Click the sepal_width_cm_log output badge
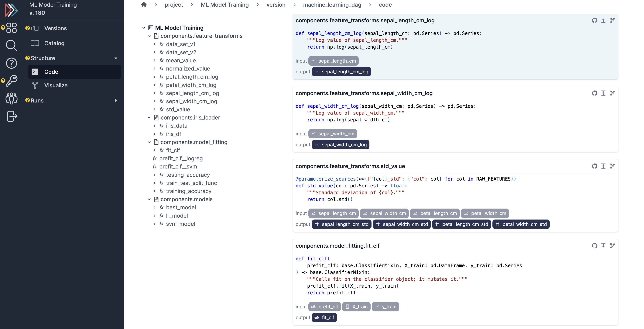This screenshot has height=329, width=644. (341, 145)
